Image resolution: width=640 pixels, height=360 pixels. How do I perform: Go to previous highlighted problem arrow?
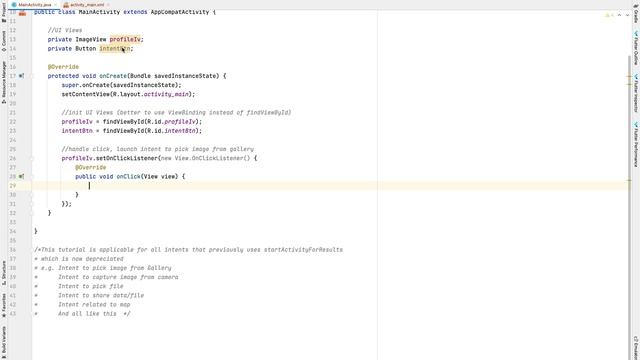tap(619, 15)
